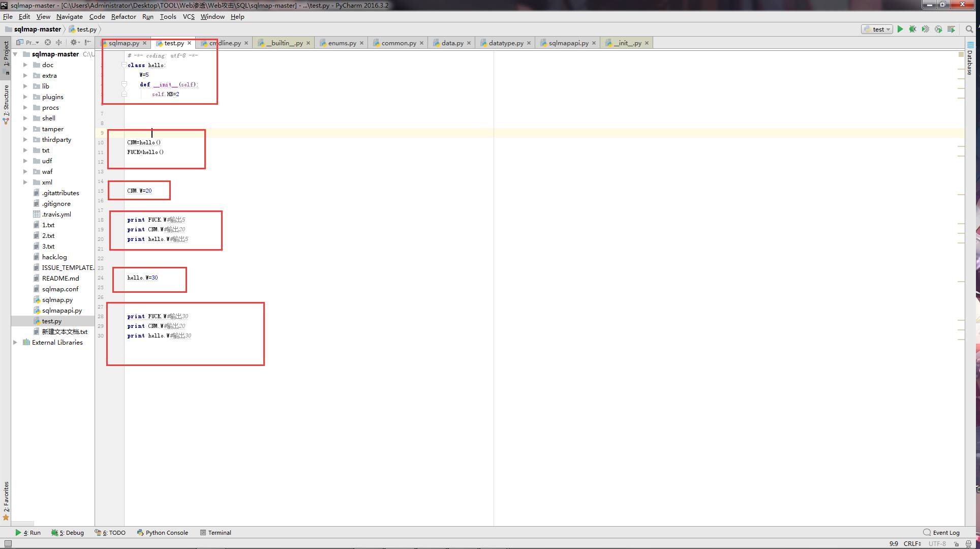The image size is (980, 549).
Task: Click sqlmap-master breadcrumb in navigation bar
Action: point(34,29)
